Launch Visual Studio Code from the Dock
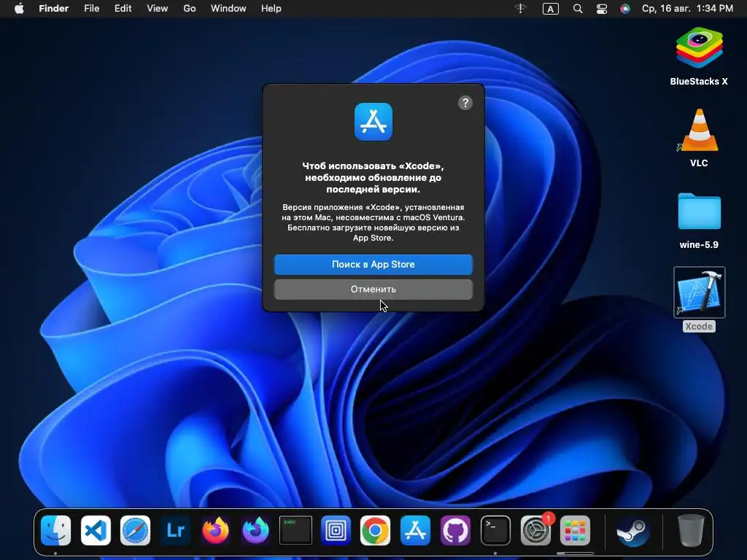 coord(96,530)
